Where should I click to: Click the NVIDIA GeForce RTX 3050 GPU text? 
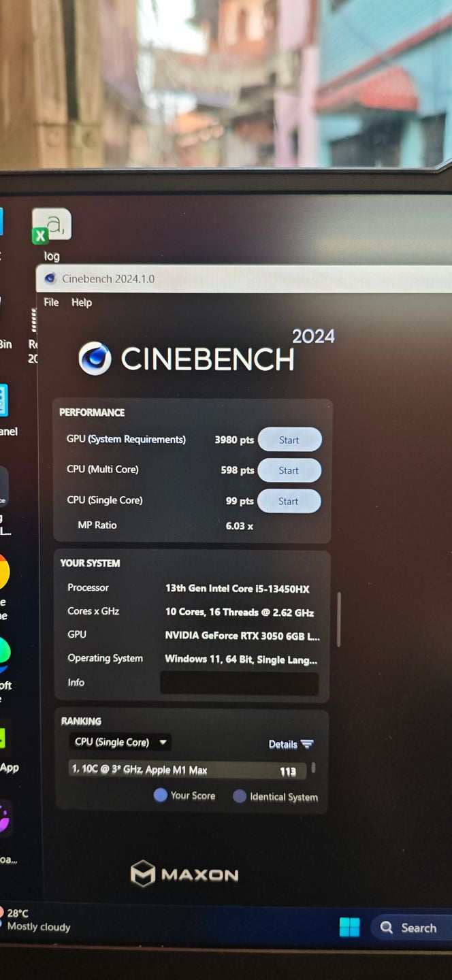tap(242, 636)
